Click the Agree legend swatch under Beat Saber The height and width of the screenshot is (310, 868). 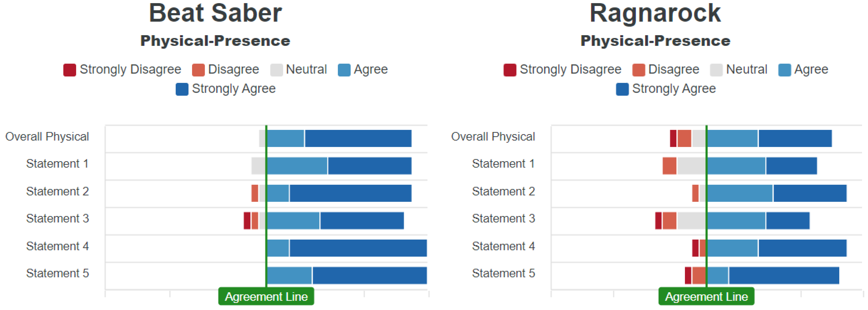[x=344, y=70]
